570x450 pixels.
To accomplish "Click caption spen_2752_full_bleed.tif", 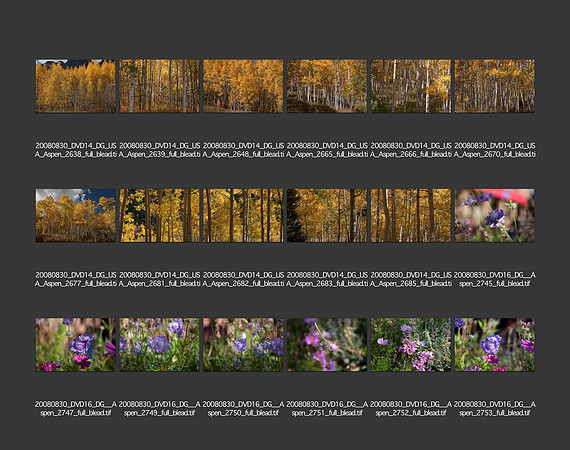I will (411, 413).
